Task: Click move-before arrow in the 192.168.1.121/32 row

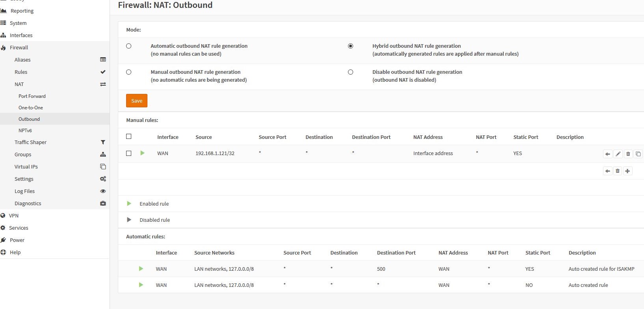Action: [x=607, y=154]
